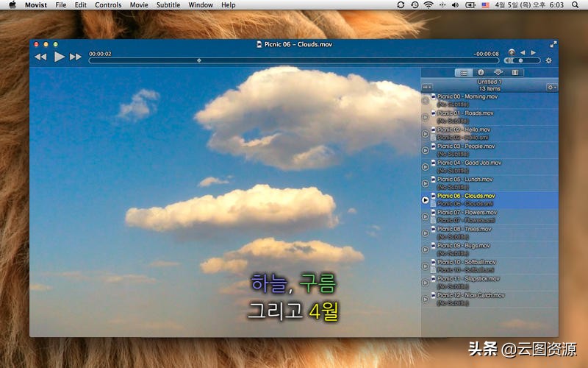Switch to the info panel segment
This screenshot has width=588, height=368.
[x=481, y=73]
